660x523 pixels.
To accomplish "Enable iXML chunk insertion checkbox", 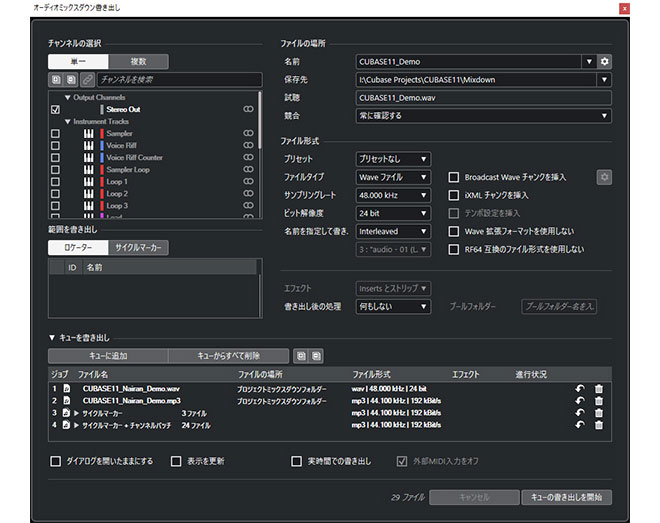I will (x=454, y=195).
